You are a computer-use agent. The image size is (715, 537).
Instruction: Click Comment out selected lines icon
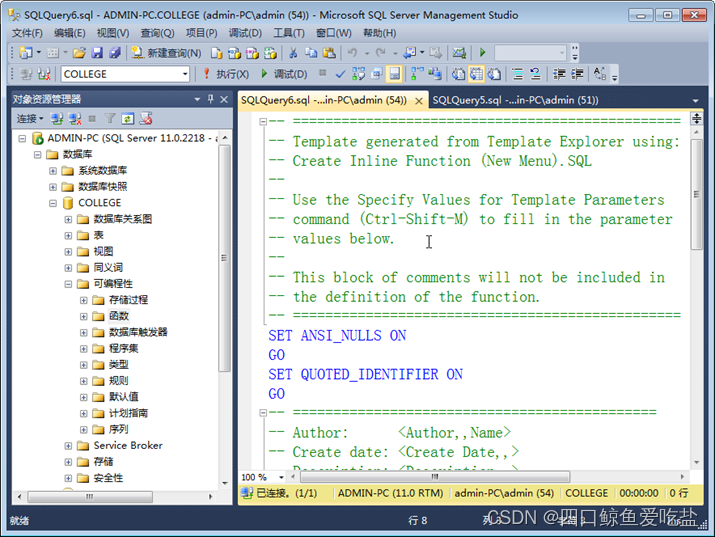point(518,74)
